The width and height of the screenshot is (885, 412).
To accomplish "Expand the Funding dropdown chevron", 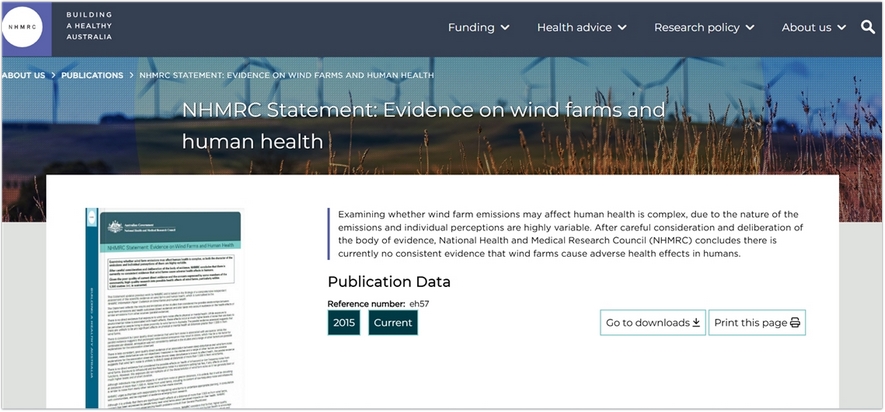I will click(x=505, y=28).
